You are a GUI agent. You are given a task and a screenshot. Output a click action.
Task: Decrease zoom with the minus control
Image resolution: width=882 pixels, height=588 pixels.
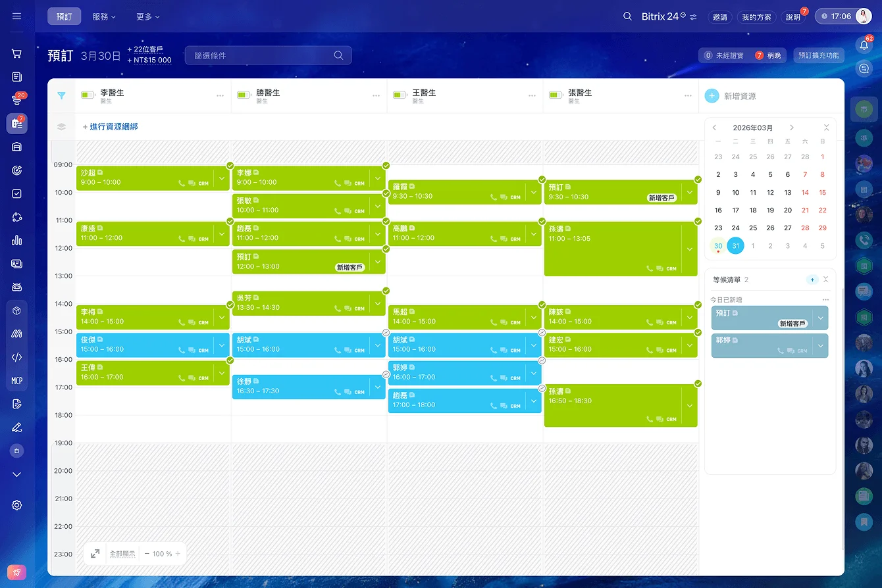147,554
